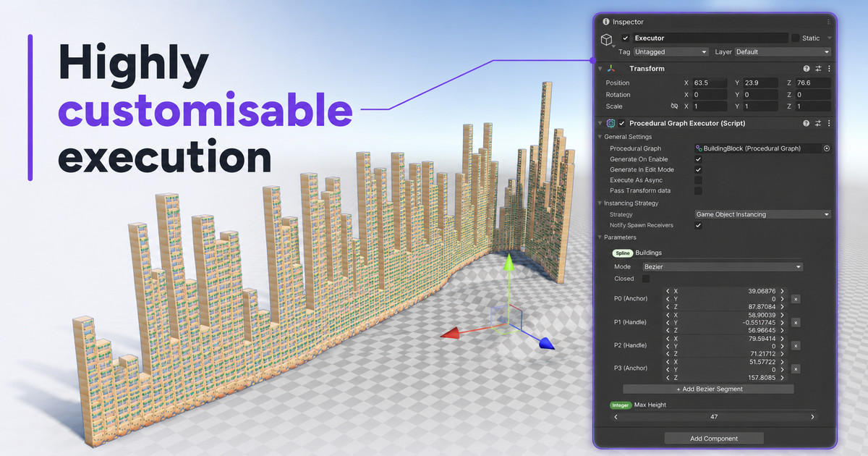This screenshot has width=868, height=456.
Task: Click the Integer tag beside Max Height
Action: (621, 405)
